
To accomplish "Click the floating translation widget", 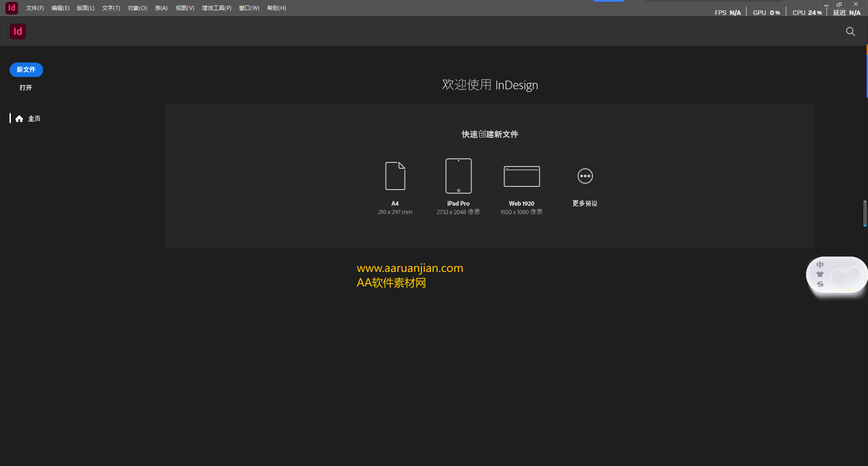I will click(836, 275).
